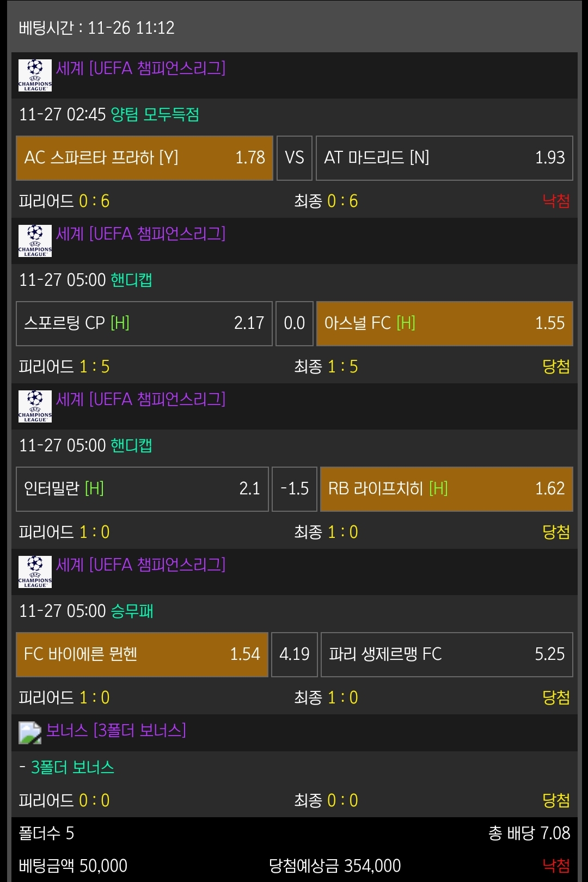Select RB 라이프치히 [H] odds 1.62
The width and height of the screenshot is (588, 882).
(446, 489)
